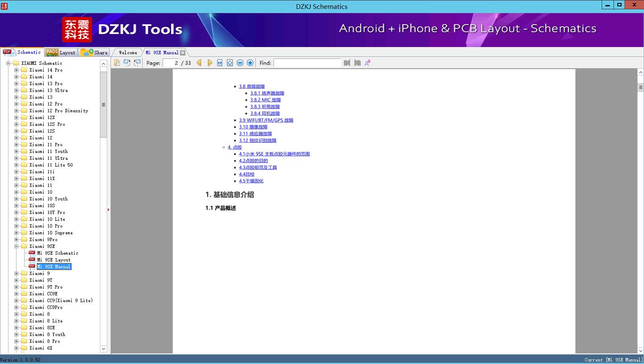Click the document scroll-down arrow
Screen dimensions: 644x364
point(641,350)
